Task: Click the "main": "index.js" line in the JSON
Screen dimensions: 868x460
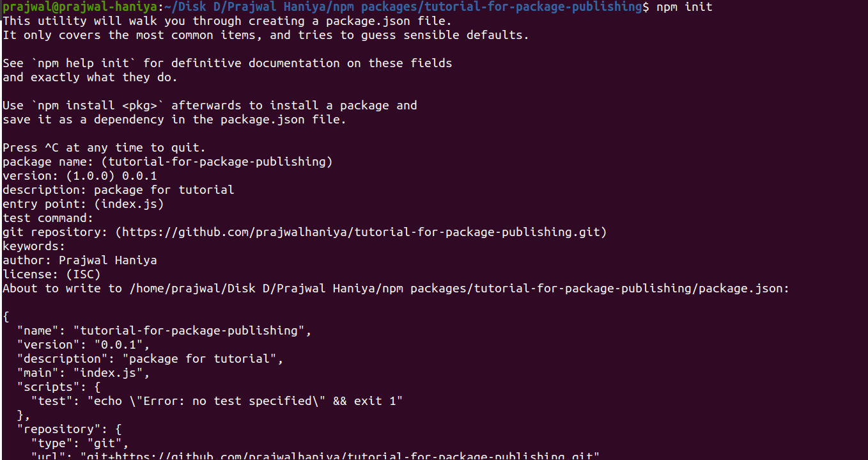Action: (x=84, y=373)
